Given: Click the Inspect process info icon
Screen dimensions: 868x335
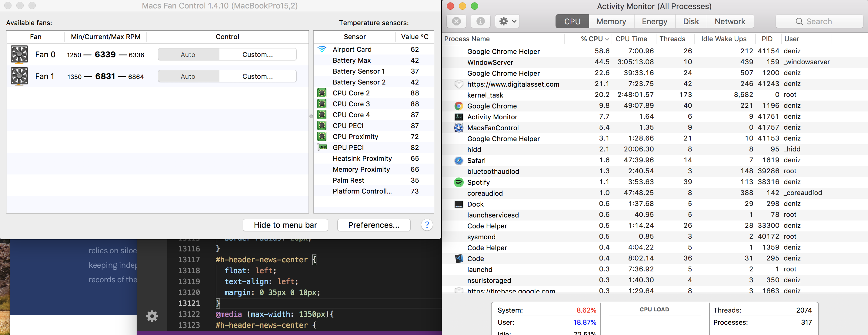Looking at the screenshot, I should (480, 22).
